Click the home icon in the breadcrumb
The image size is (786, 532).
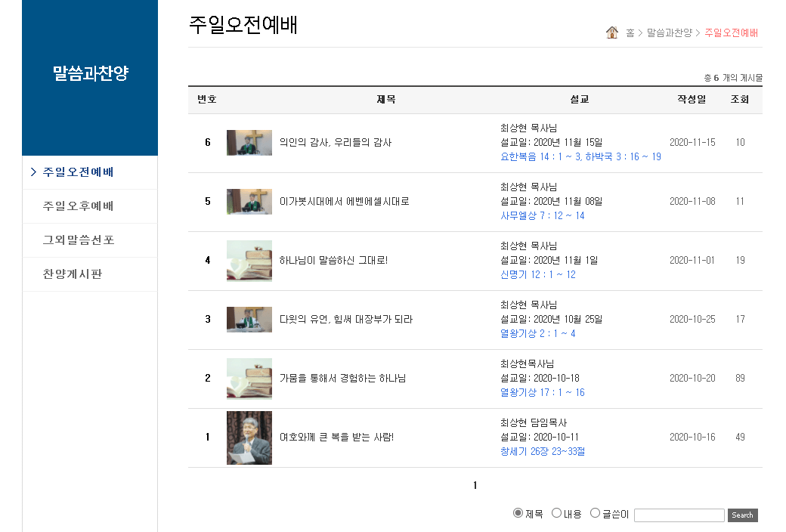click(611, 32)
